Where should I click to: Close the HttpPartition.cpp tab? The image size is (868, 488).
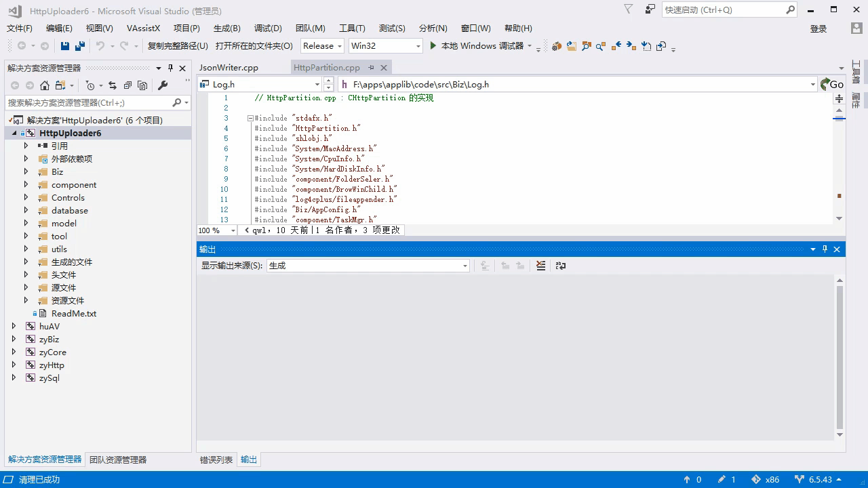384,68
